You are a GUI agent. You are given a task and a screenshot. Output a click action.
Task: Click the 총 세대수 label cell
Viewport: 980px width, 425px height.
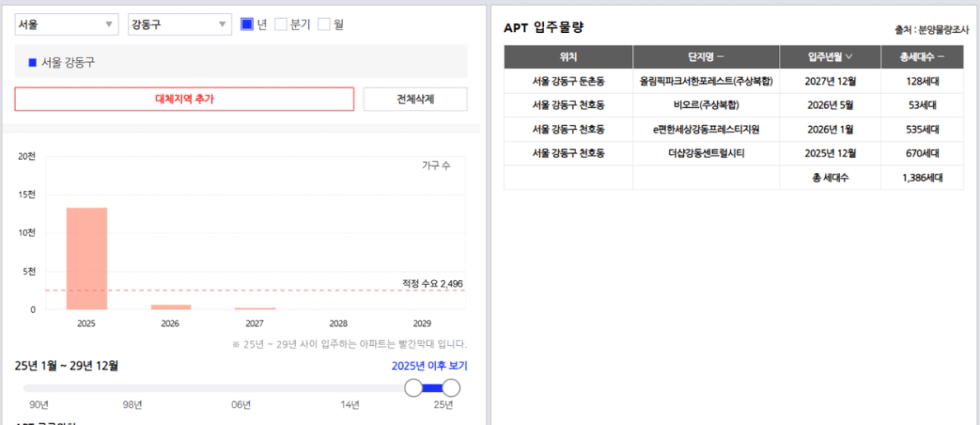point(831,178)
